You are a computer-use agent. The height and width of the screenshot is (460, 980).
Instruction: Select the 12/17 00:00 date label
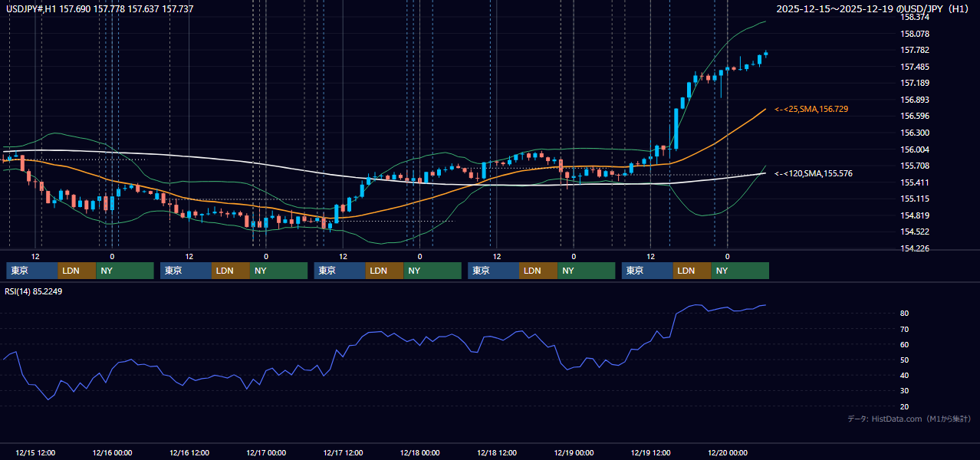266,452
